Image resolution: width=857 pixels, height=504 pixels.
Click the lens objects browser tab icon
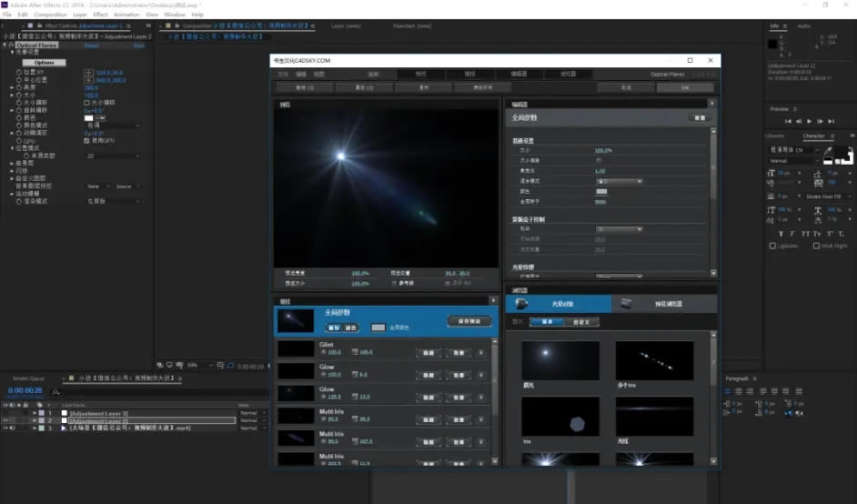tap(522, 304)
